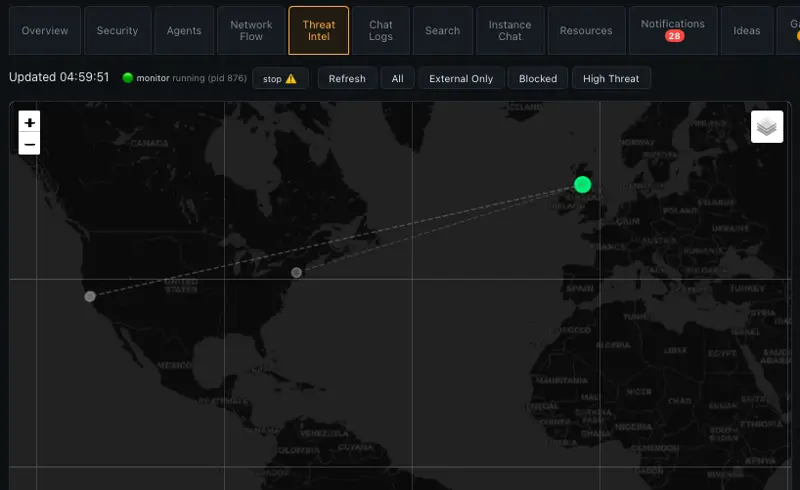Viewport: 800px width, 490px height.
Task: Open the map layers control
Action: click(767, 127)
